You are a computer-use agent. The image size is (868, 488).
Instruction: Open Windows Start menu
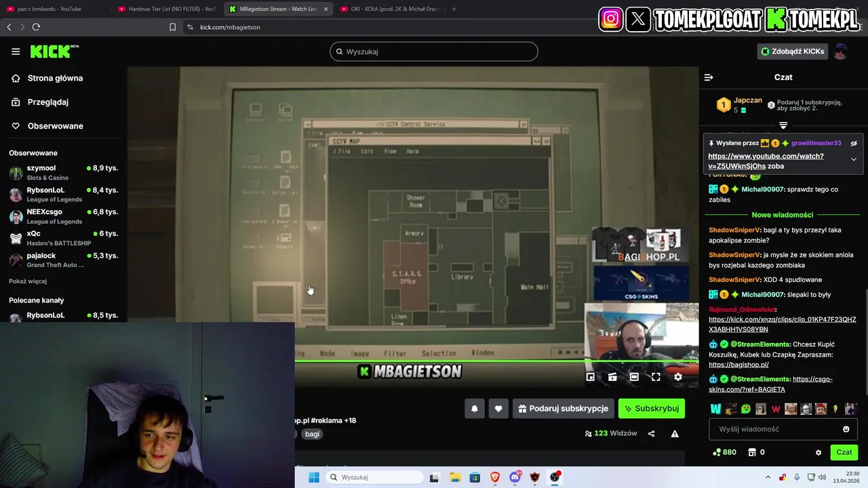(314, 477)
